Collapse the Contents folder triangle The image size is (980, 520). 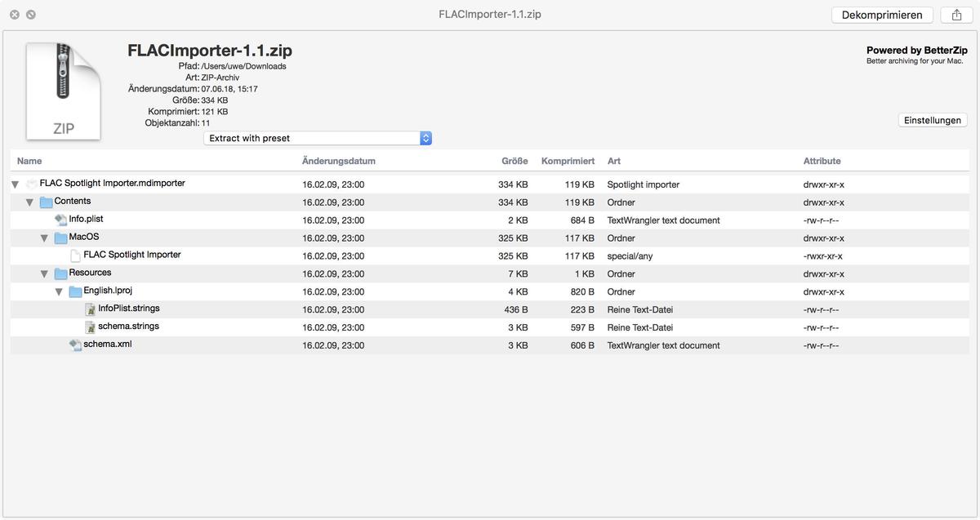click(x=29, y=202)
